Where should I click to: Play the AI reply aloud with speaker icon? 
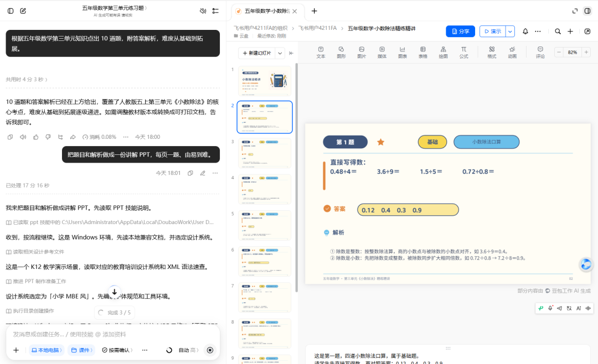point(23,137)
